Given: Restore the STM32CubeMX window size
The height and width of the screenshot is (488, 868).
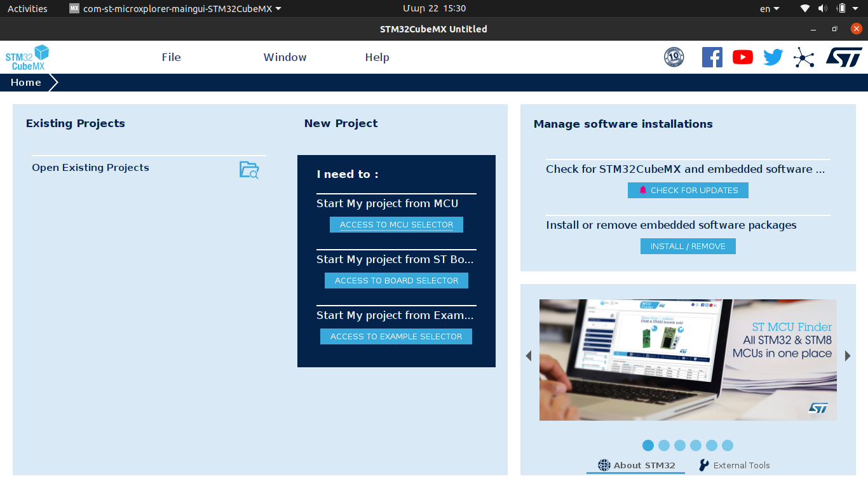Looking at the screenshot, I should 835,29.
